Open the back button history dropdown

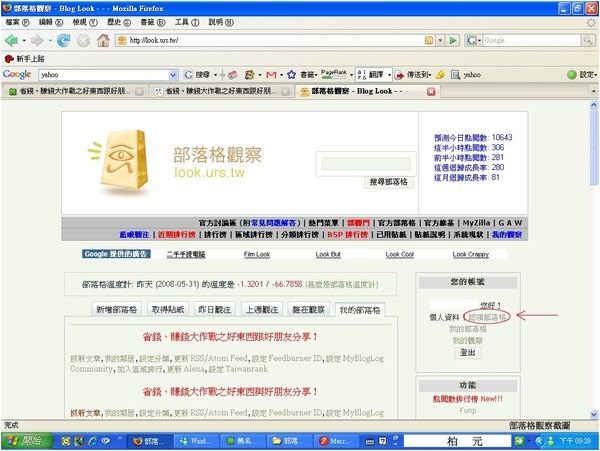click(x=24, y=40)
